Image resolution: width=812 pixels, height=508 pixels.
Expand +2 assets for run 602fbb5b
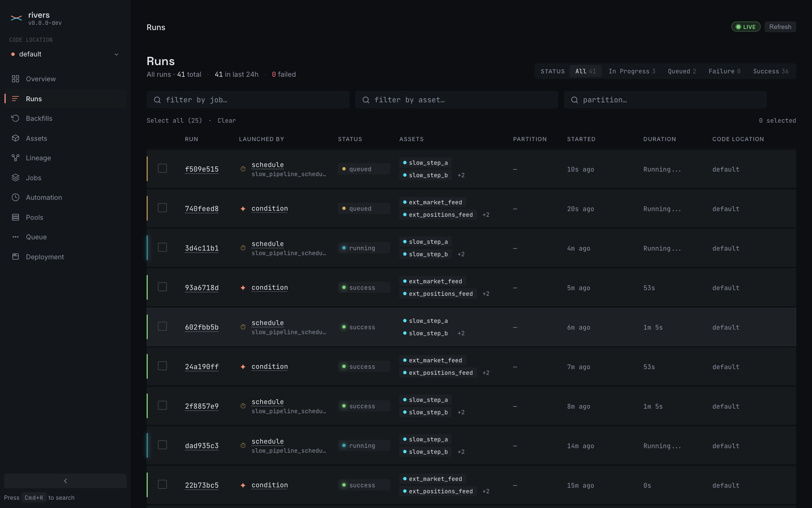click(x=461, y=333)
